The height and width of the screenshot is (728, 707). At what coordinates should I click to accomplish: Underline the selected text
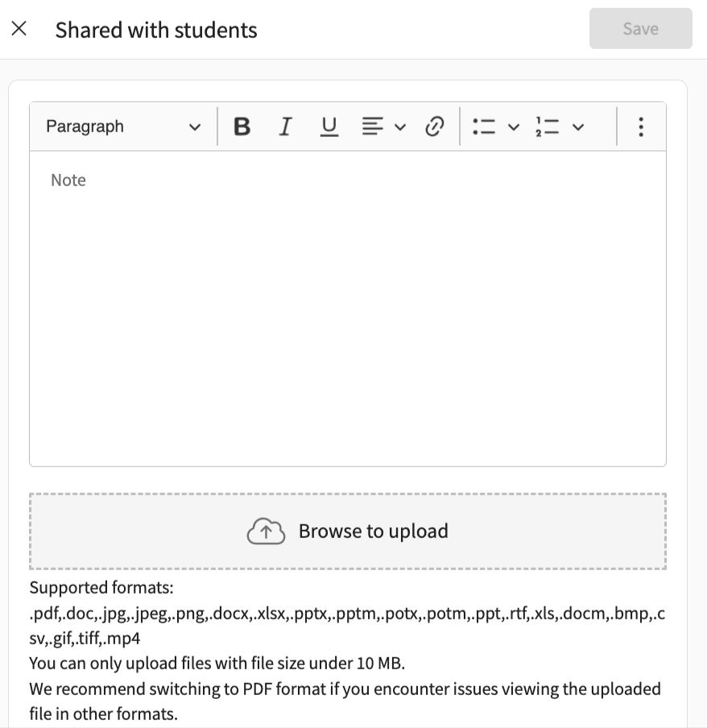(329, 126)
